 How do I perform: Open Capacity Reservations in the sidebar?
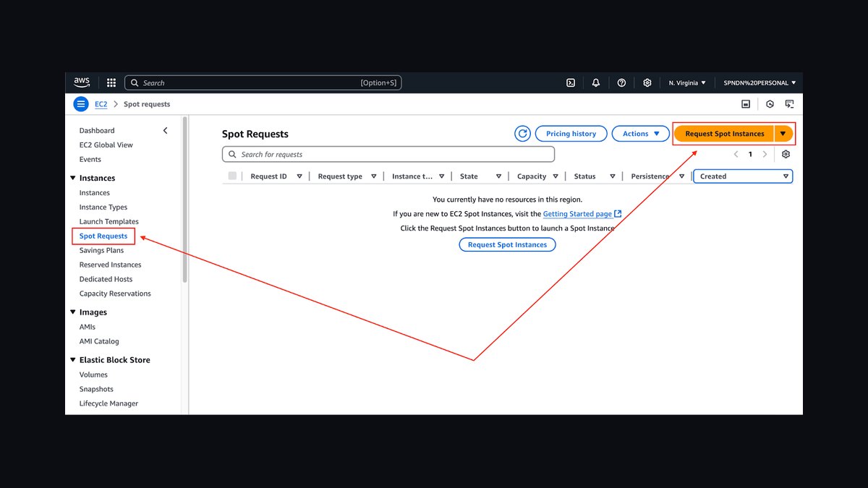[x=115, y=294]
